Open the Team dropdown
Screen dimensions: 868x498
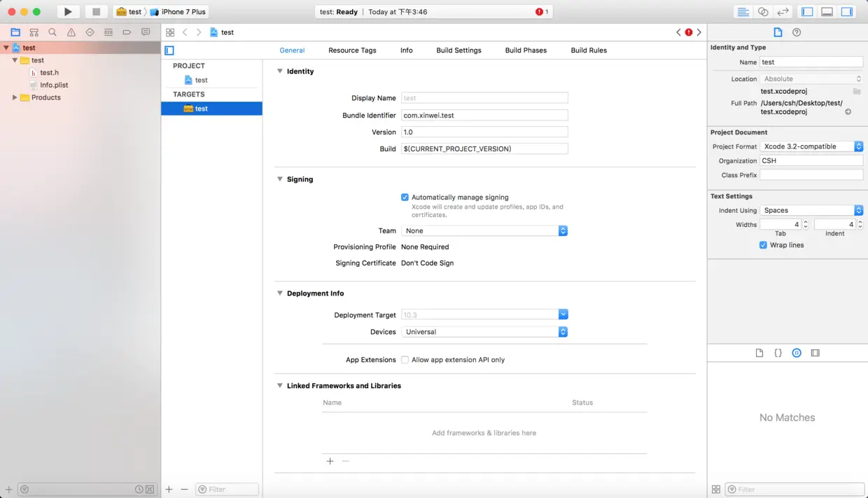(x=484, y=230)
